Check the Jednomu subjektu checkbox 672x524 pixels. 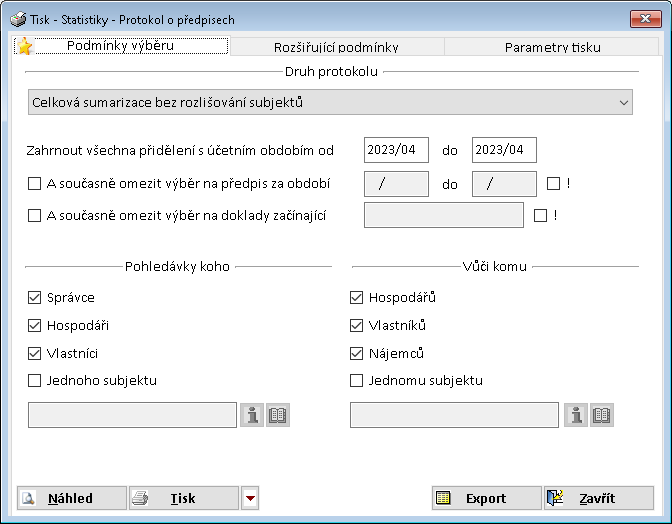357,381
